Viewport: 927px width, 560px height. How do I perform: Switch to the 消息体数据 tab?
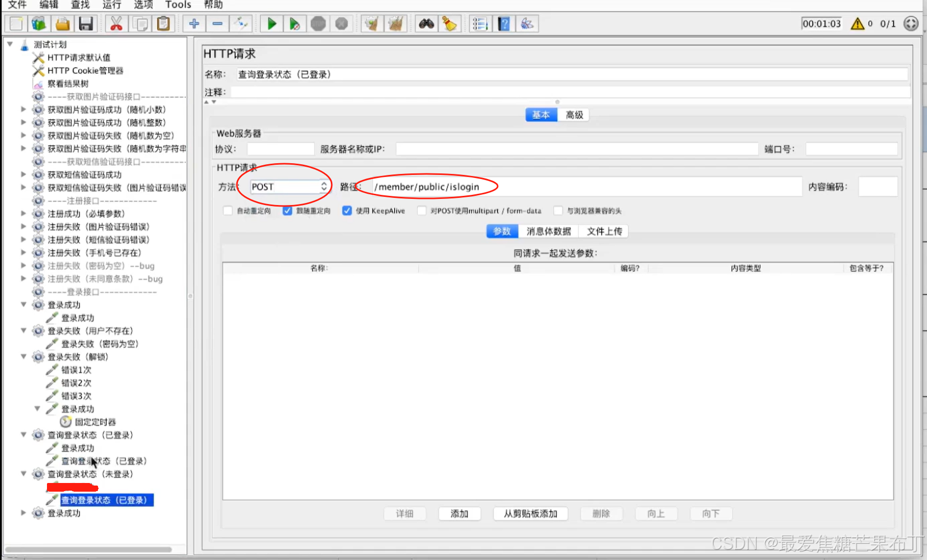pos(549,231)
